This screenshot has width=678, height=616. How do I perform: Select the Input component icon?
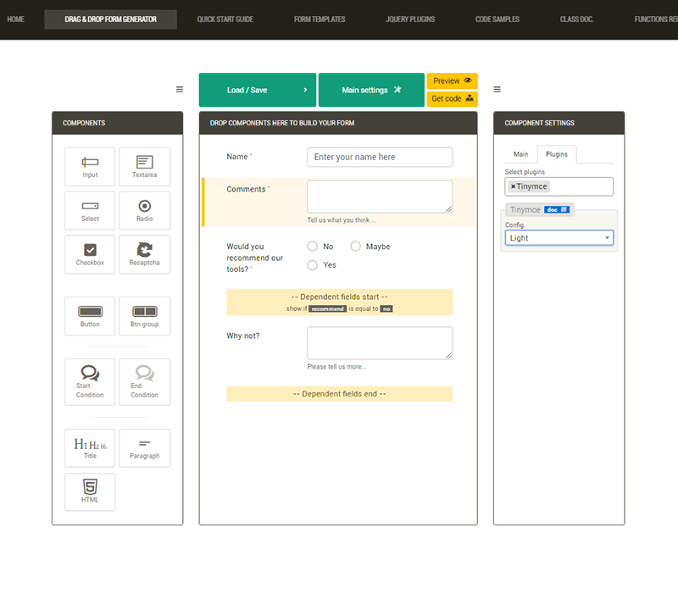click(90, 166)
